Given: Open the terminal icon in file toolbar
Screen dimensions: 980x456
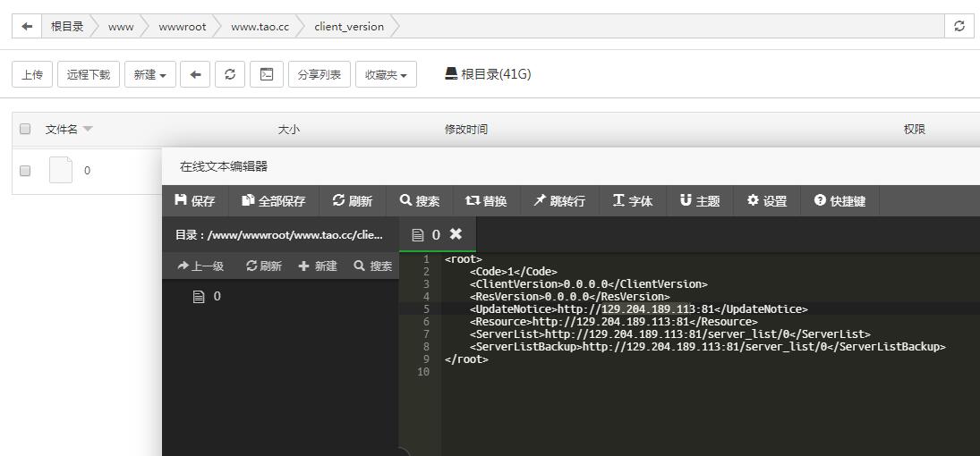Looking at the screenshot, I should 266,74.
